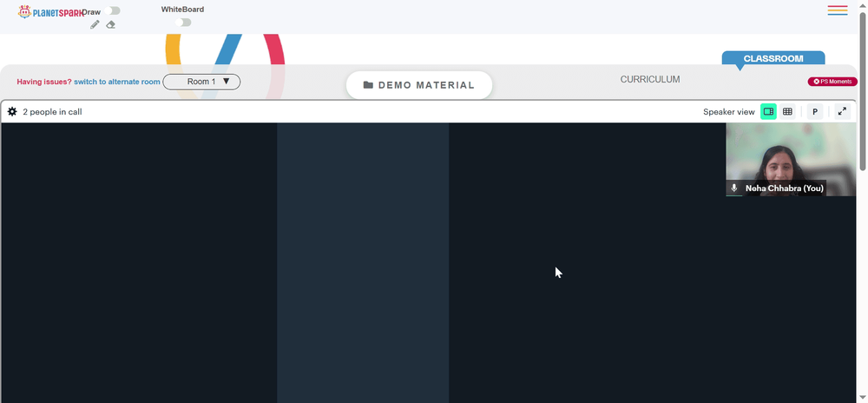Switch to the Classroom tab
The width and height of the screenshot is (868, 403).
point(773,58)
